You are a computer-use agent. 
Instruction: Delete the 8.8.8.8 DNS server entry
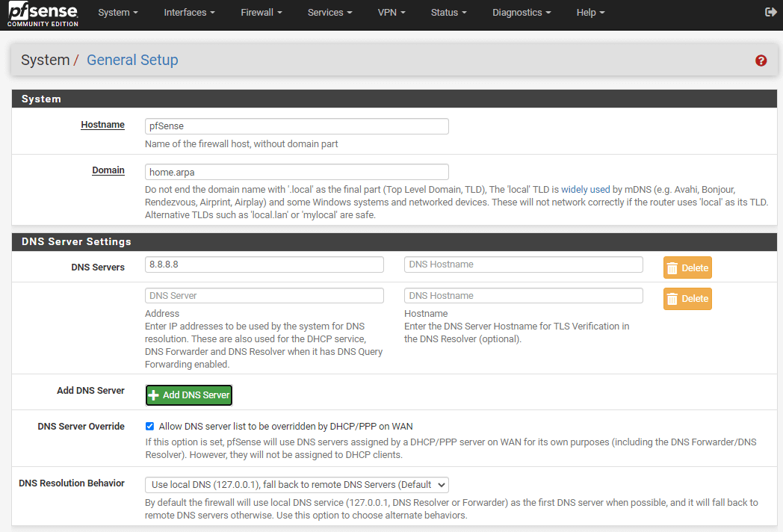pos(687,267)
